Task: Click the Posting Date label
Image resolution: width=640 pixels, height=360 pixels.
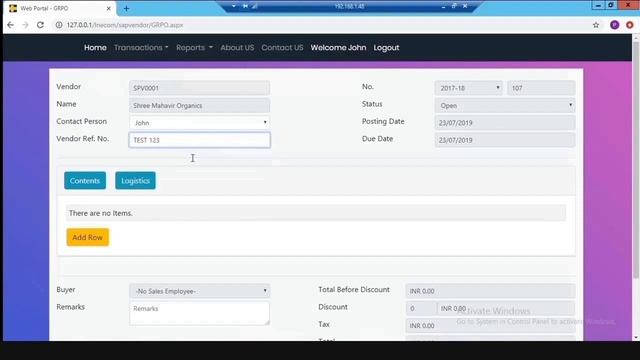Action: coord(383,121)
